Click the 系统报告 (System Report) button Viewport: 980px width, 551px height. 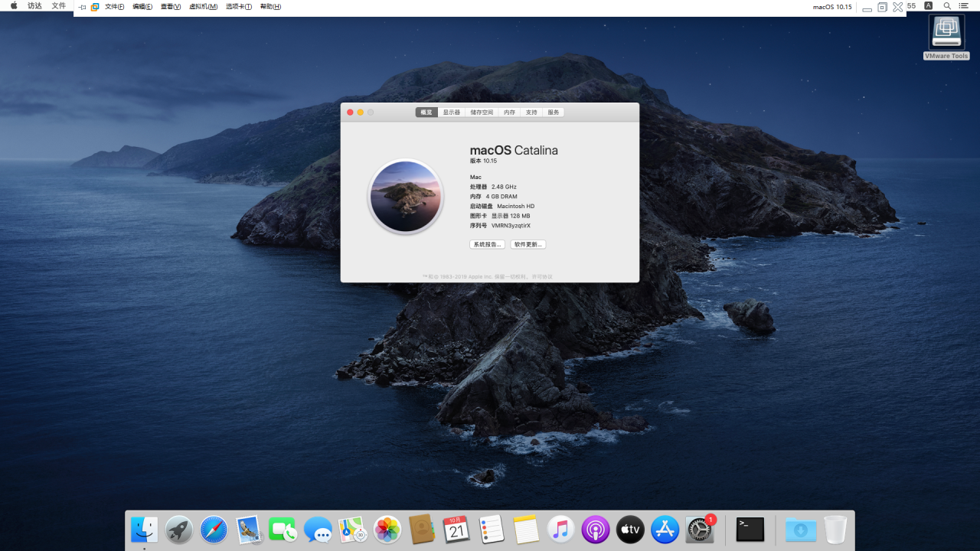tap(488, 244)
